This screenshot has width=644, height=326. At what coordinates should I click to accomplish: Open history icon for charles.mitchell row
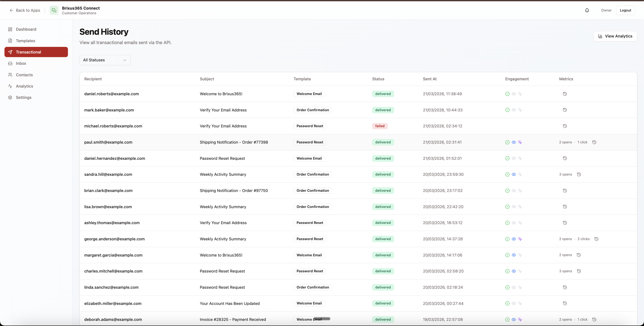click(579, 271)
